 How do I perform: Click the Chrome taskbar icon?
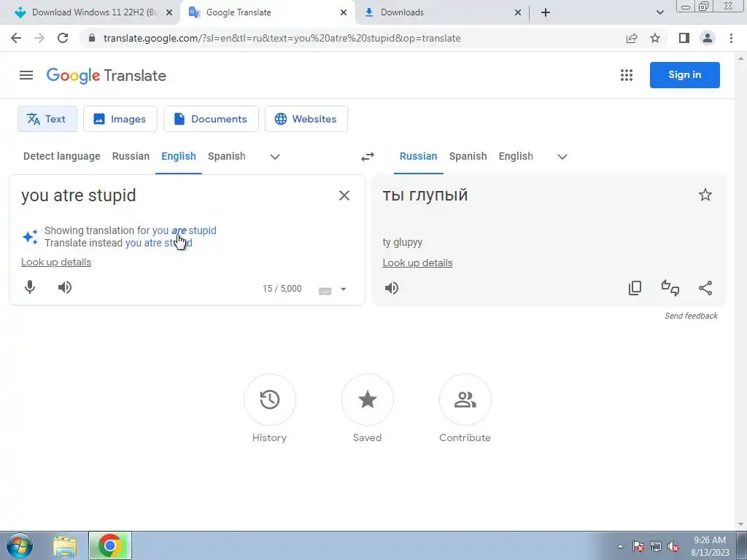click(110, 546)
